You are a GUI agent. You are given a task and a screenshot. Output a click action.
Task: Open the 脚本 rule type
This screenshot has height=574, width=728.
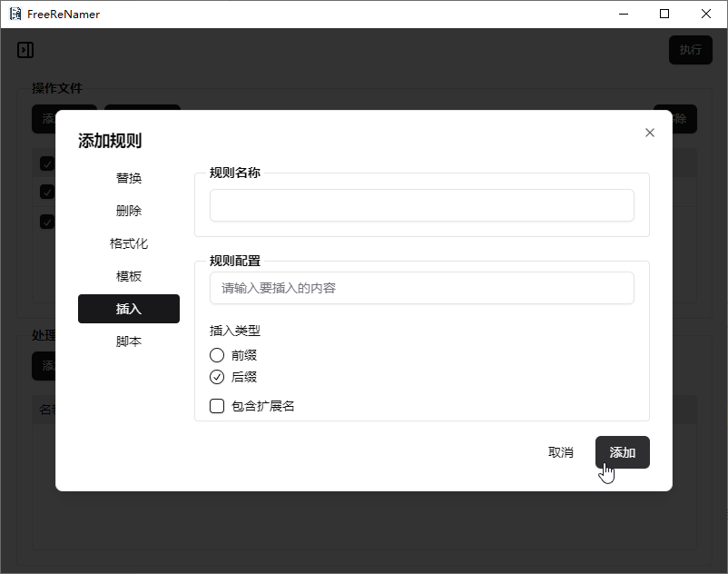coord(129,341)
